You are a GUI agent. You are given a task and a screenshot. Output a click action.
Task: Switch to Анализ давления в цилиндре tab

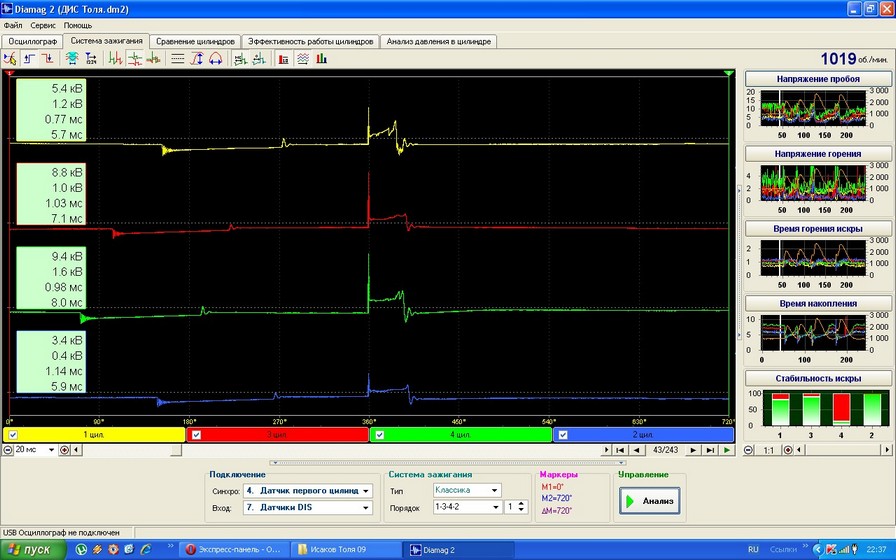[438, 42]
